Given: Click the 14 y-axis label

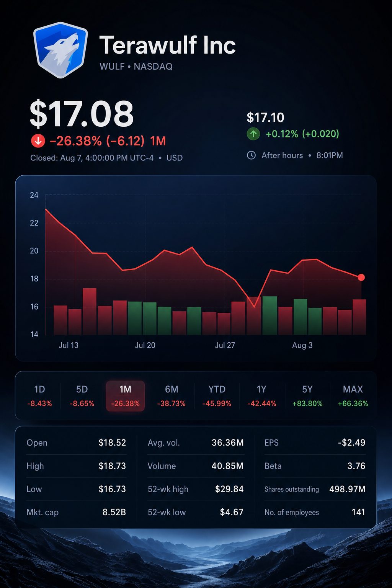Looking at the screenshot, I should 34,335.
